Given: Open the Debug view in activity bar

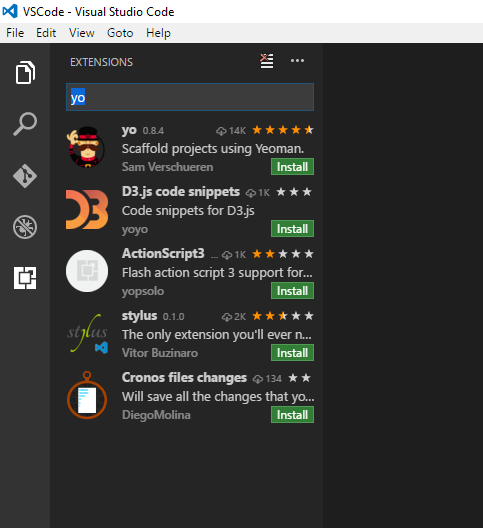Looking at the screenshot, I should (x=25, y=227).
